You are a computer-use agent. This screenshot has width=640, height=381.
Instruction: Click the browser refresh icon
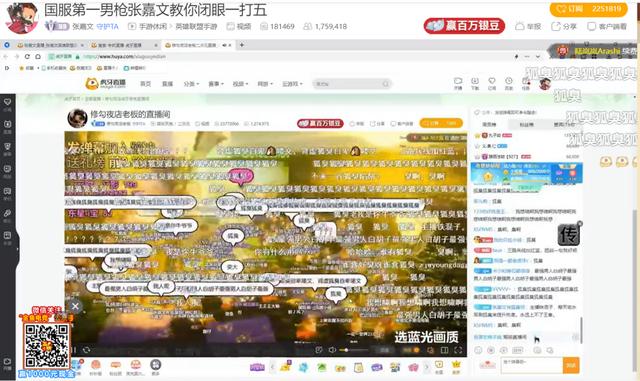click(x=27, y=56)
